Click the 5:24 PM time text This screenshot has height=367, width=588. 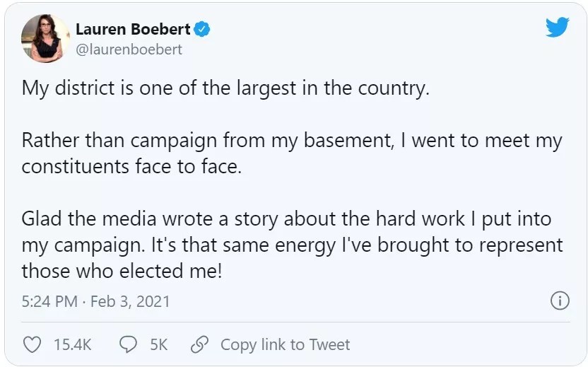coord(49,301)
